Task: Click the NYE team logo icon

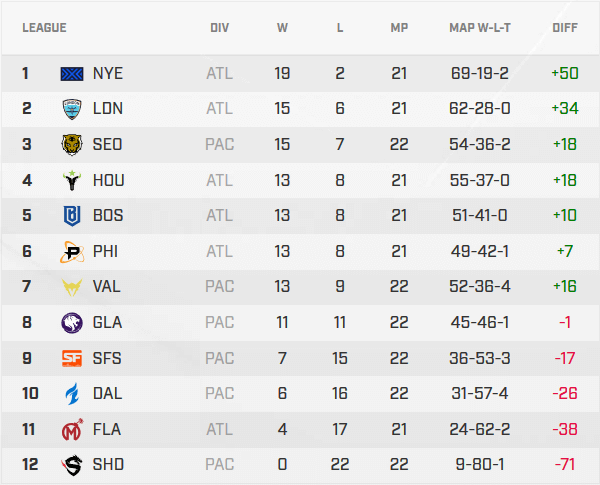Action: (73, 73)
